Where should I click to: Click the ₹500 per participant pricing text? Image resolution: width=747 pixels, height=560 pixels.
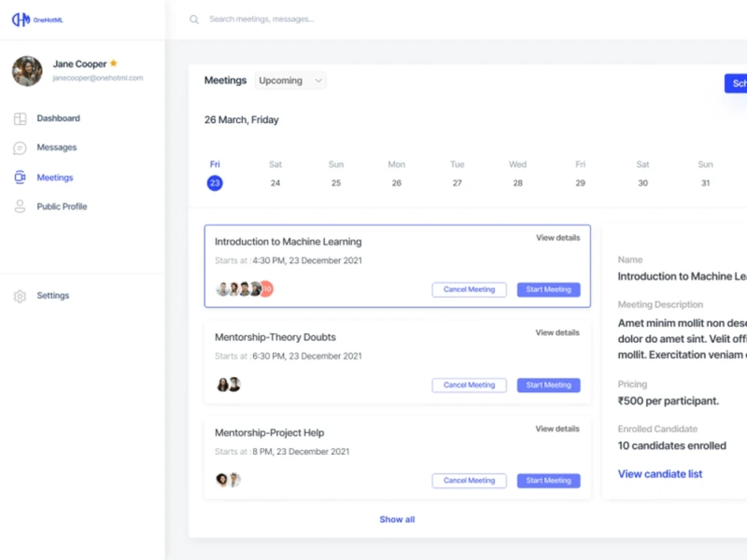[x=668, y=401]
